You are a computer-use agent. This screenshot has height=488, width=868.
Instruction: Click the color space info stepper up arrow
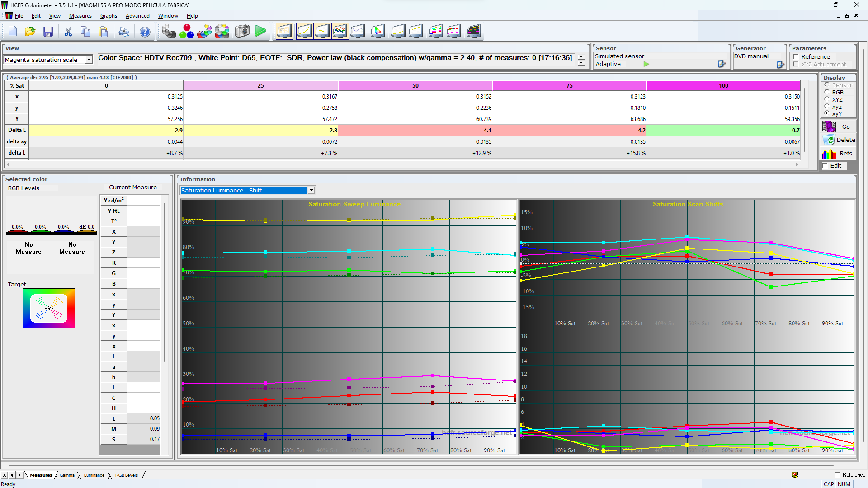[581, 57]
